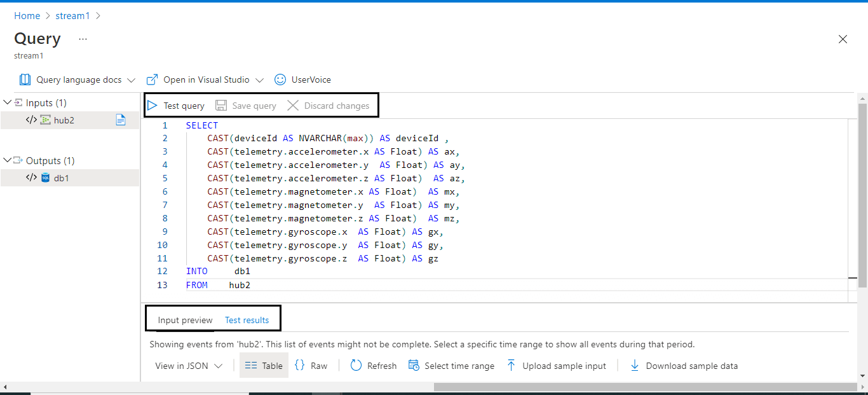Image resolution: width=868 pixels, height=395 pixels.
Task: Collapse the Inputs (1) tree section
Action: [8, 102]
